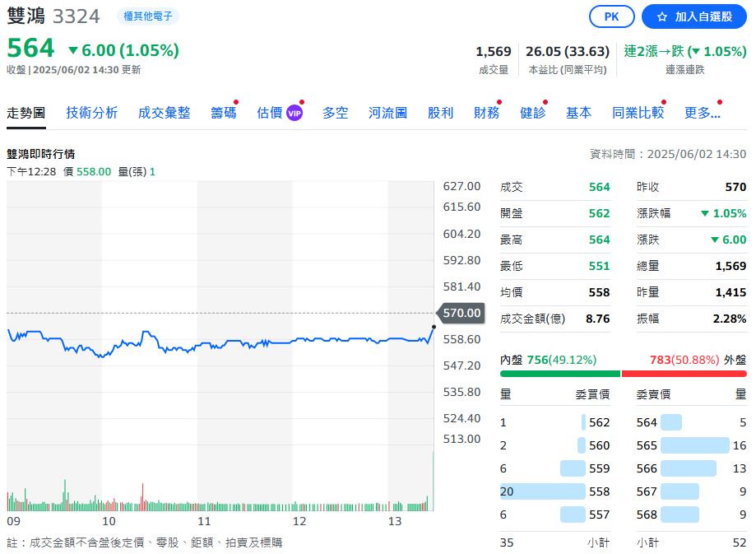Click the VIP badge next to 估價

point(295,113)
